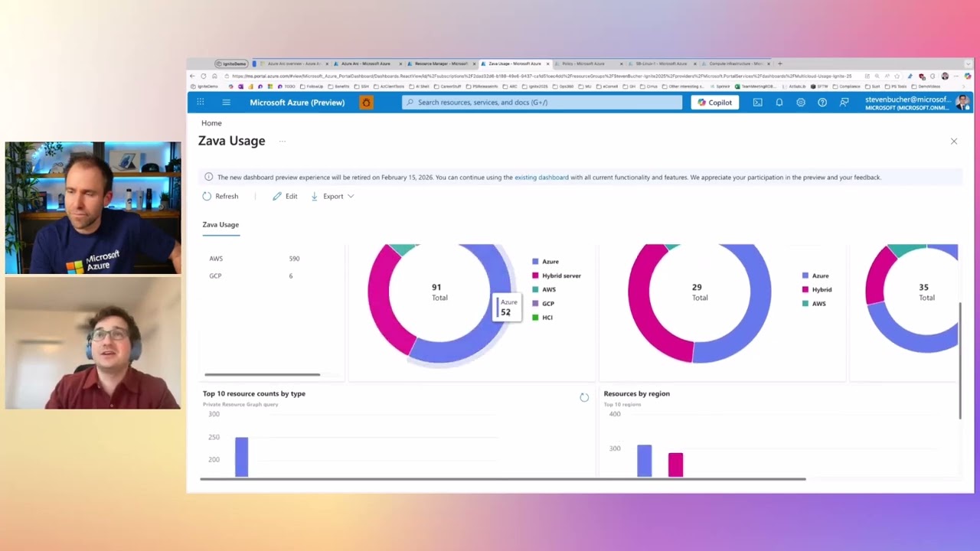Click the top presenter video thumbnail
Viewport: 980px width, 551px height.
tap(93, 207)
